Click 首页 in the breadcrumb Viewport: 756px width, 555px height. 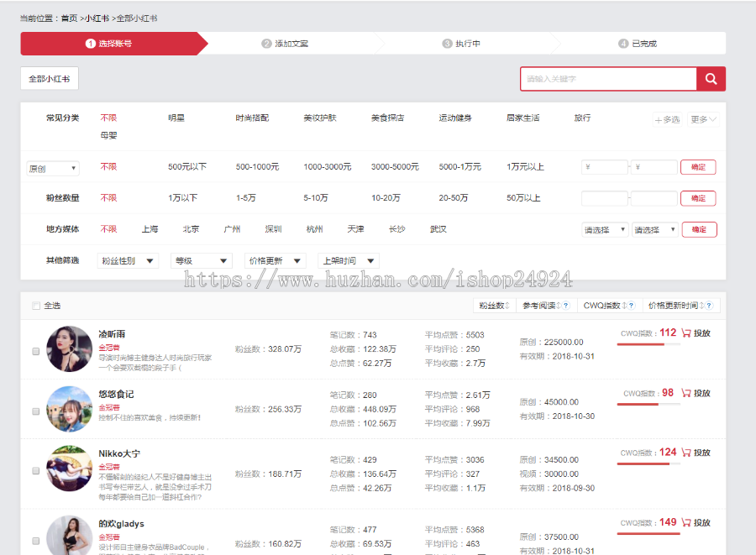[x=69, y=18]
